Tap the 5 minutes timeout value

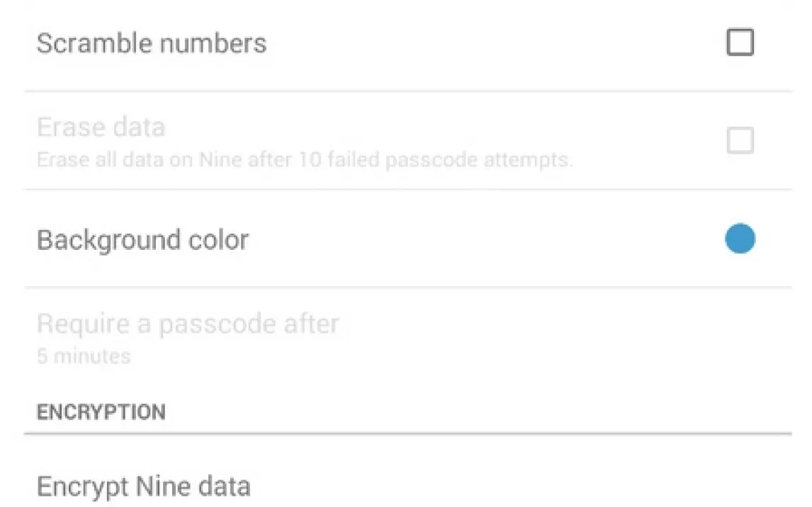pos(84,355)
